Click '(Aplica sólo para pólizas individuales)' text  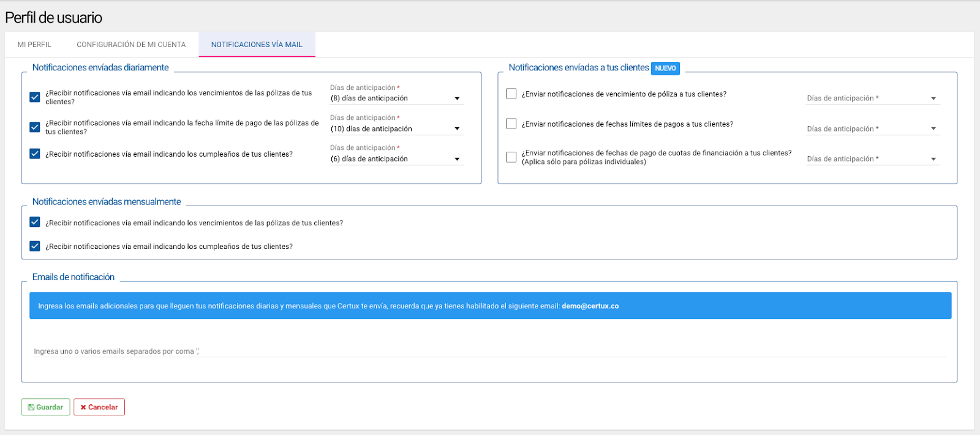click(x=584, y=162)
